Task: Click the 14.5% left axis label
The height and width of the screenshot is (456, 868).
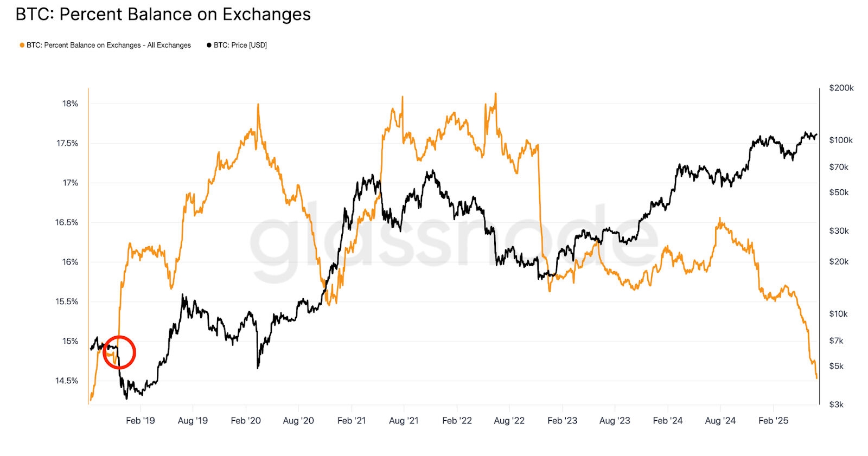Action: click(67, 381)
